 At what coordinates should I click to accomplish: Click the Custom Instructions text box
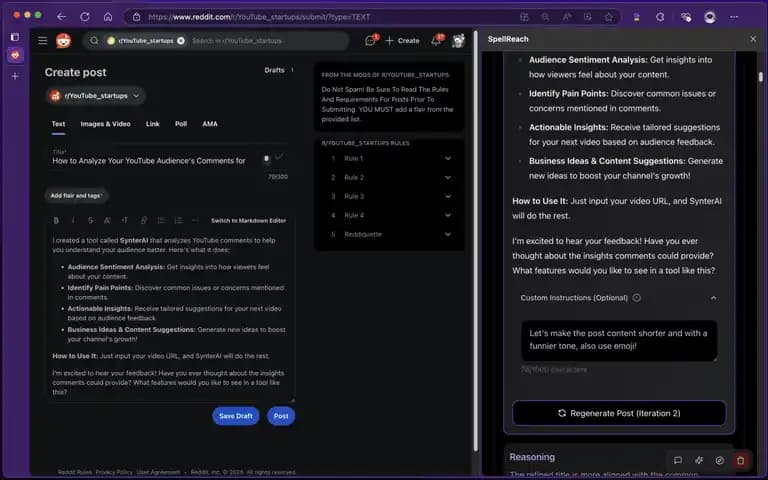point(619,340)
